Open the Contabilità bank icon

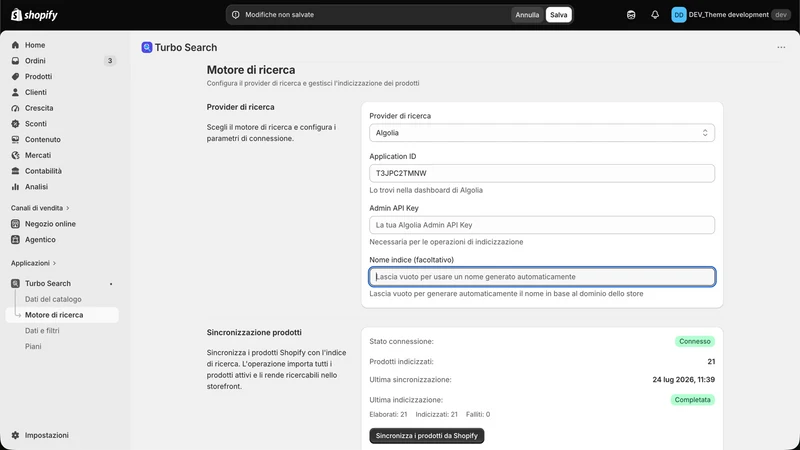coord(15,171)
